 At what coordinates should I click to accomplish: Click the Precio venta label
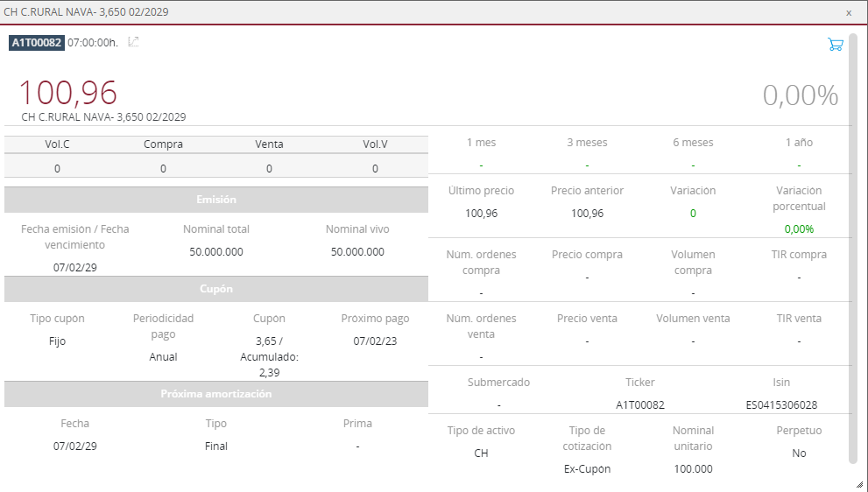point(587,319)
